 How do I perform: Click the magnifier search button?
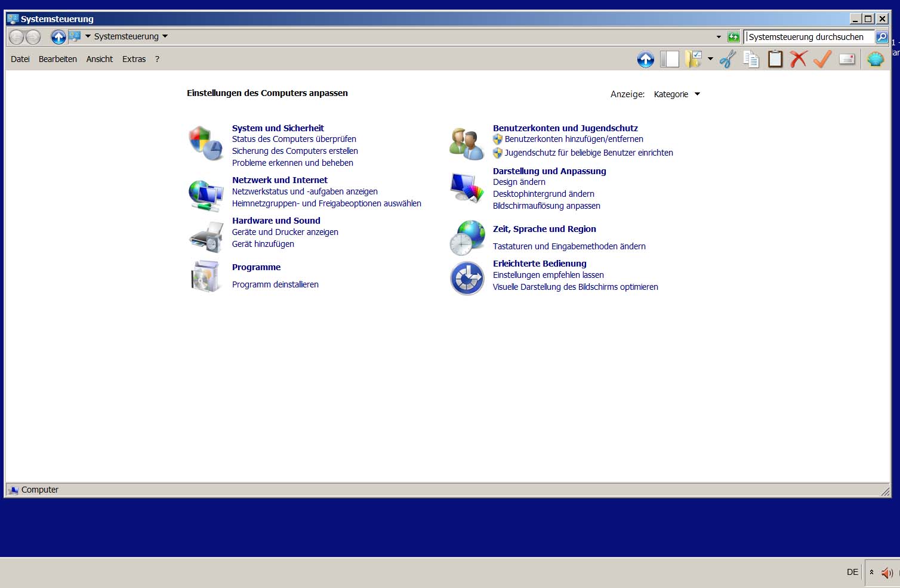881,37
